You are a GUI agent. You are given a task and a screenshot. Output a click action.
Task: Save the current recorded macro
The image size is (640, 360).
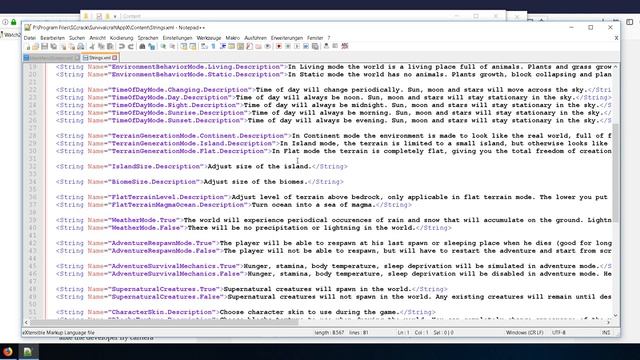pyautogui.click(x=315, y=46)
